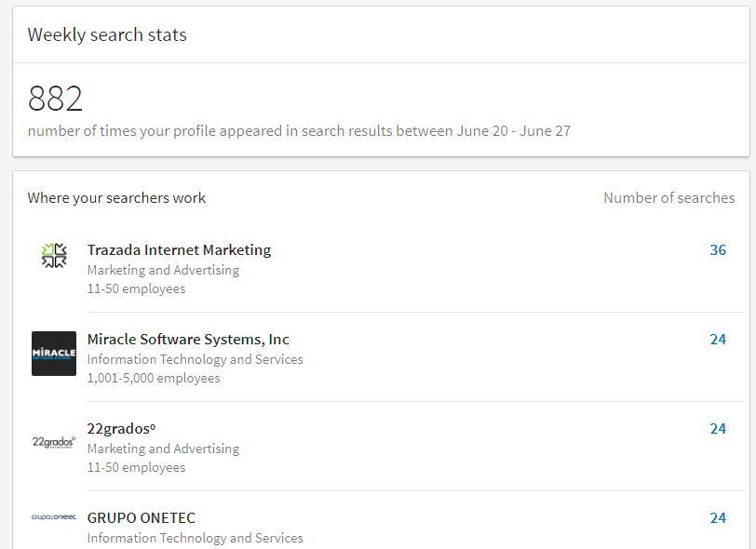The image size is (756, 549).
Task: Open the GRUPO ONETEC company link
Action: [x=142, y=517]
